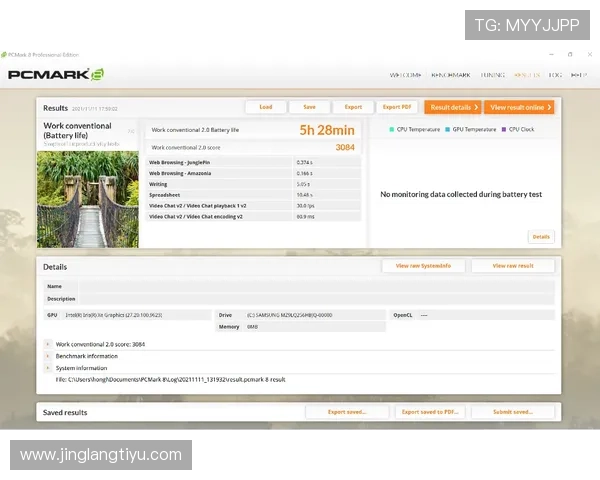Expand the Work conventional 2.0 score row

[48, 344]
